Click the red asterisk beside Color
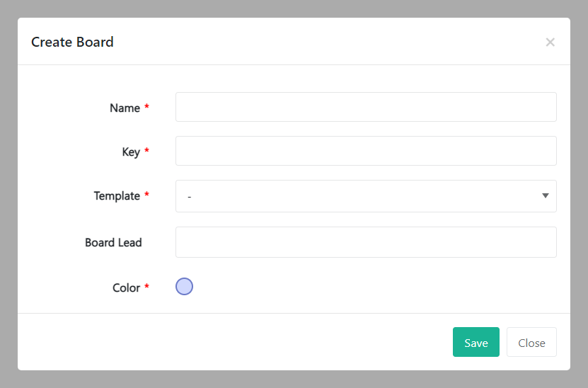Image resolution: width=588 pixels, height=388 pixels. click(x=147, y=287)
